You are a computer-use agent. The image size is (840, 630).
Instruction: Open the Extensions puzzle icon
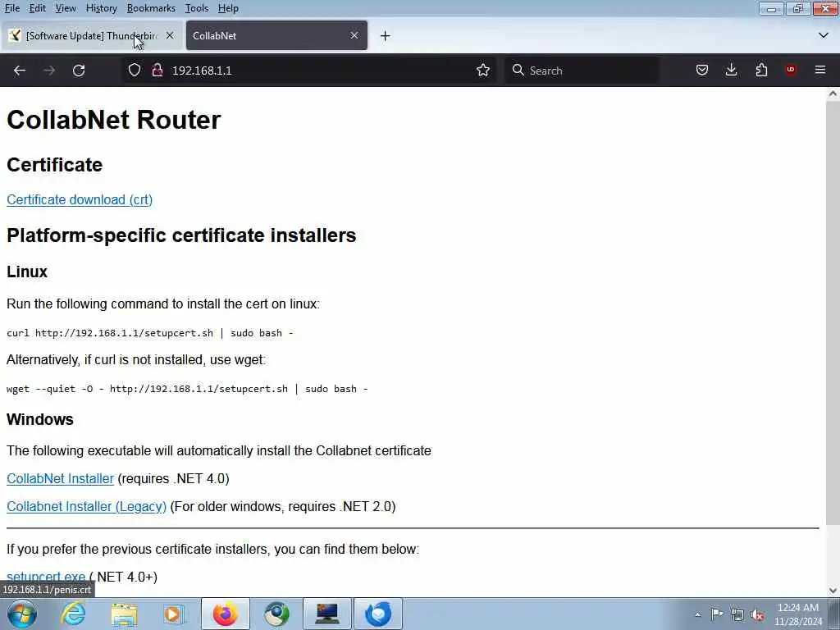[x=761, y=70]
